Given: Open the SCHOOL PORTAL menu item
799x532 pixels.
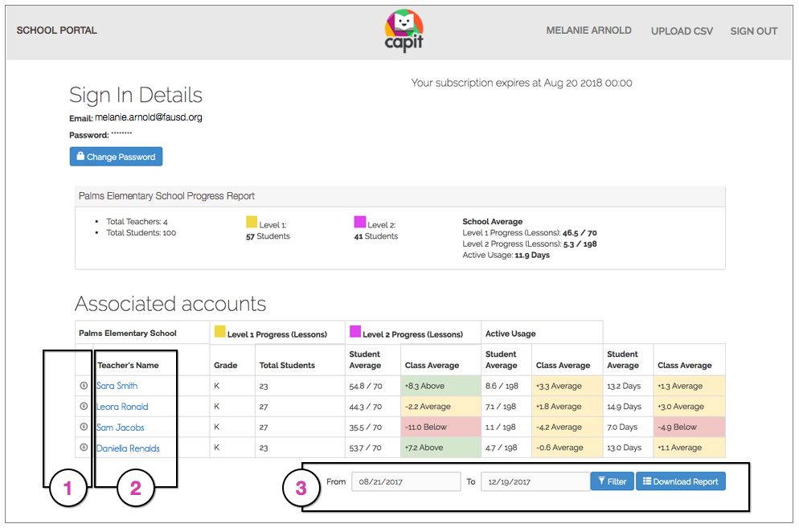Looking at the screenshot, I should click(56, 30).
